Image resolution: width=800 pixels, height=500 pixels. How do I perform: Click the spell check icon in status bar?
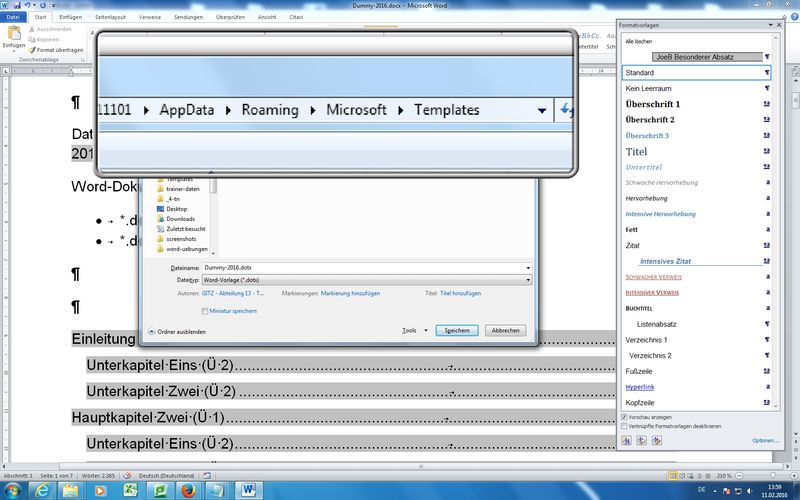(x=128, y=476)
